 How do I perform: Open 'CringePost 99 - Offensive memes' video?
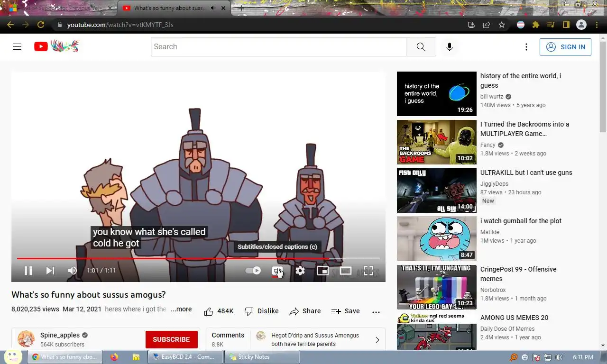point(518,274)
